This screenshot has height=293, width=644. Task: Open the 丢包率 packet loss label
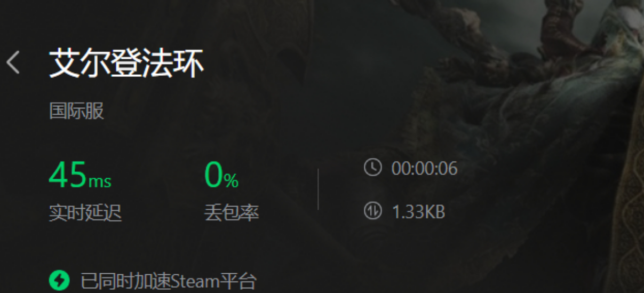pos(232,213)
